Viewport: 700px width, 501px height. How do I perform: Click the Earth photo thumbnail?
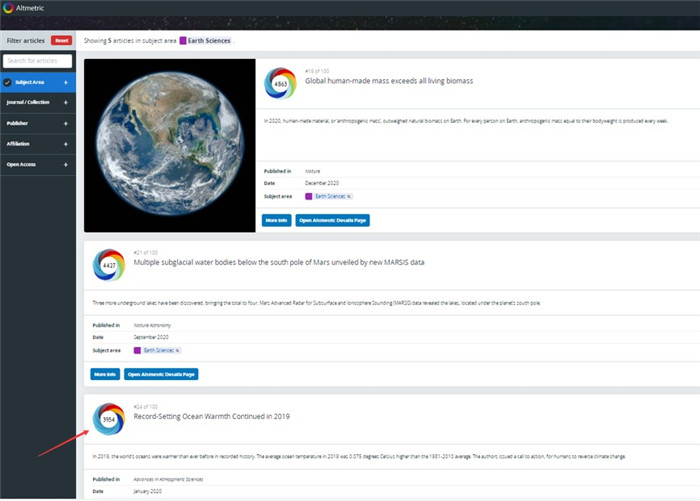coord(170,145)
